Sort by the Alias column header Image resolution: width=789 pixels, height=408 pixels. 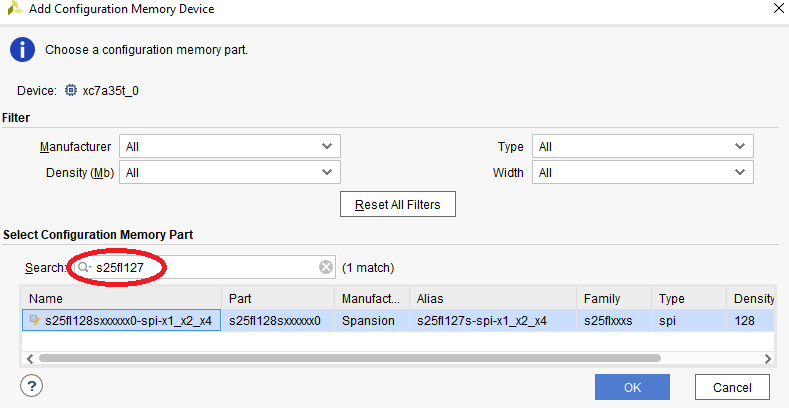tap(492, 298)
